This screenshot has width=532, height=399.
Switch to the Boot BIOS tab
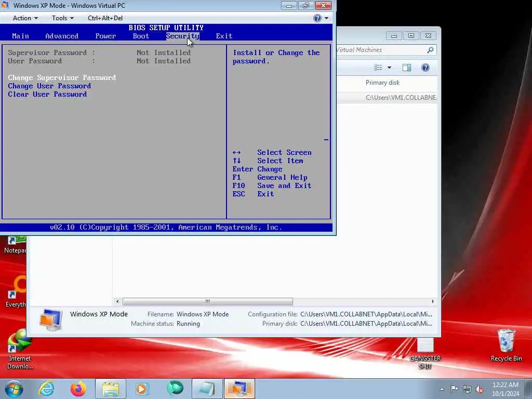[141, 36]
